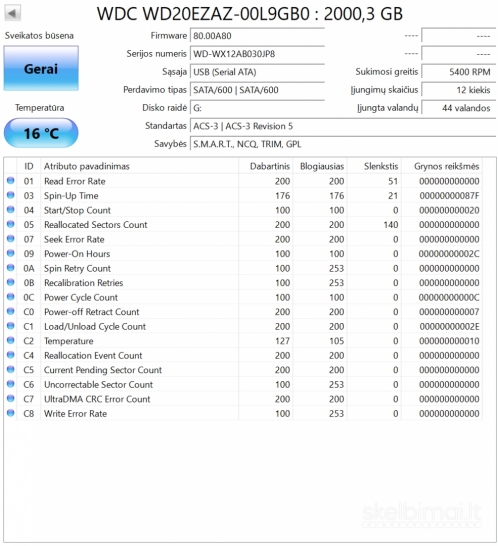498x546 pixels.
Task: Select the Spin-Up Time attribute name
Action: tap(71, 196)
